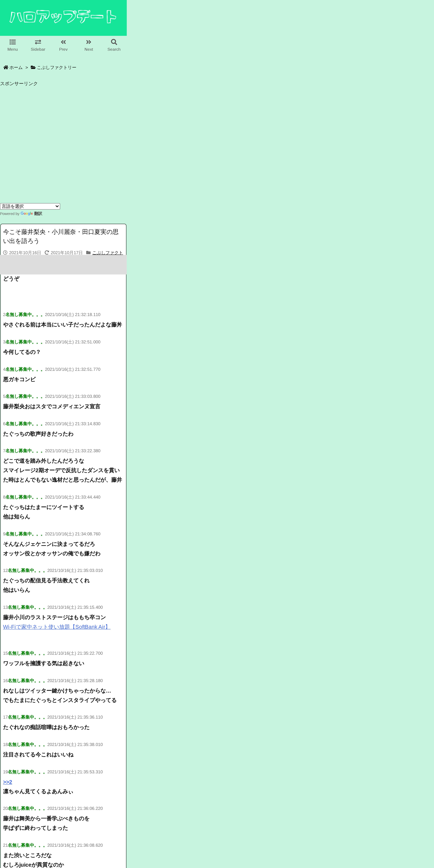The width and height of the screenshot is (434, 868).
Task: Click the home icon in breadcrumb
Action: (x=6, y=67)
